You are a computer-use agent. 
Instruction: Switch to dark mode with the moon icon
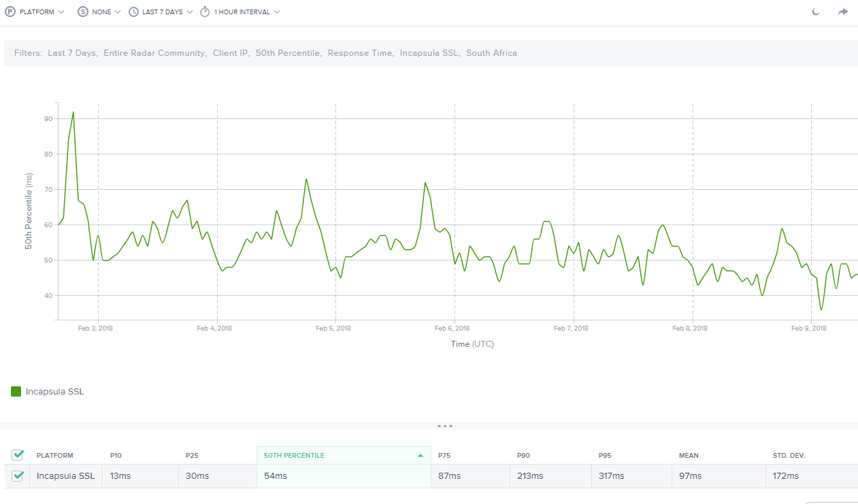click(x=816, y=12)
